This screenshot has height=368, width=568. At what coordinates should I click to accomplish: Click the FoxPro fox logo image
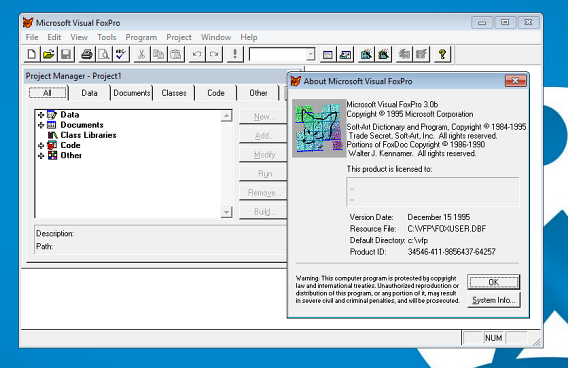click(x=319, y=128)
